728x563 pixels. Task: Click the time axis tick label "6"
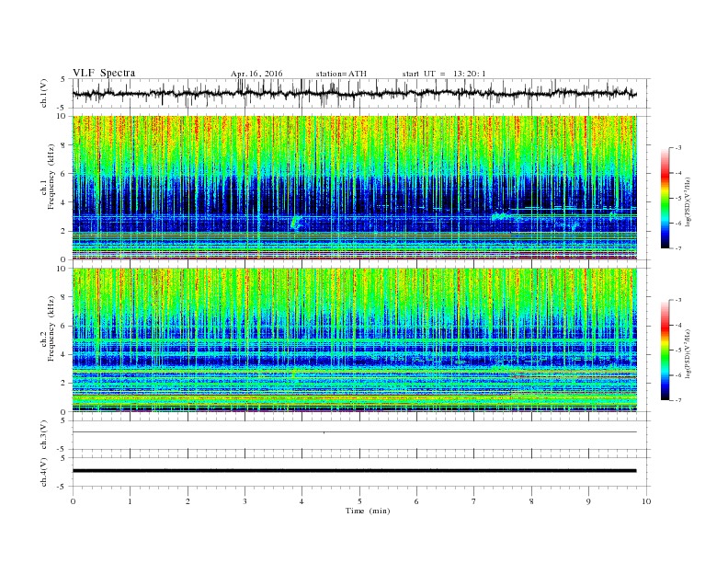(x=417, y=501)
